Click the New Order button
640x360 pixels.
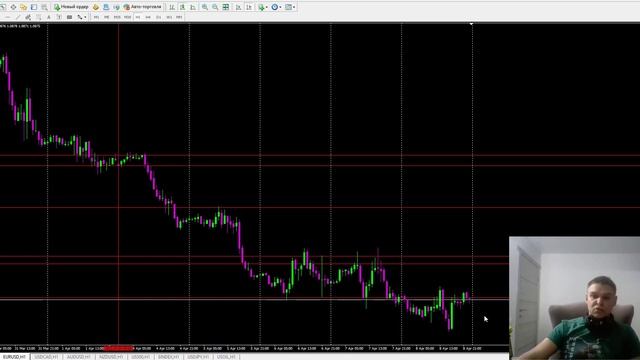[71, 7]
